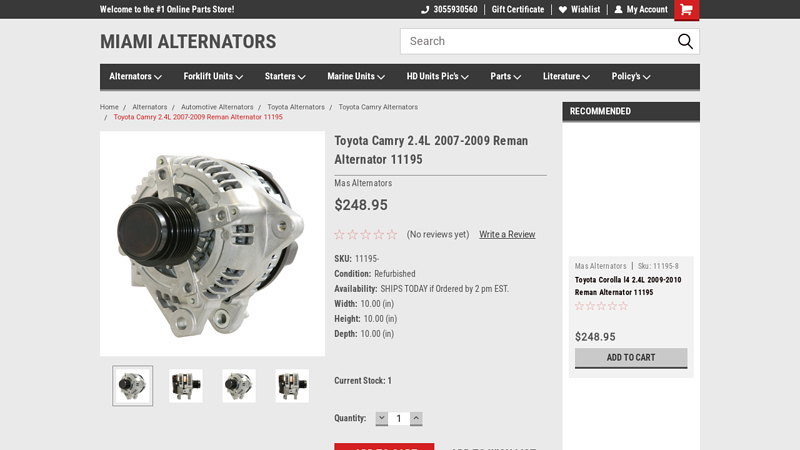Rate the product five stars
The height and width of the screenshot is (450, 800).
pos(392,235)
